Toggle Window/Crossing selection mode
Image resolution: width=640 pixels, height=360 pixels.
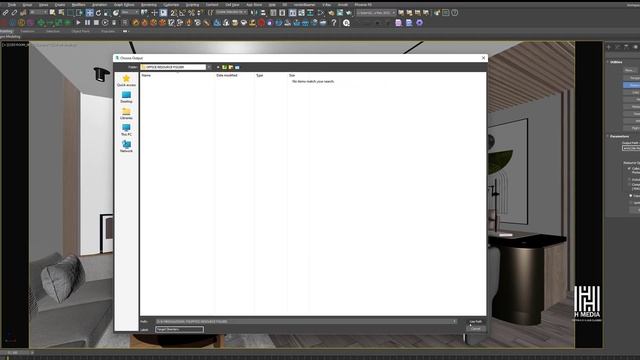pyautogui.click(x=79, y=13)
